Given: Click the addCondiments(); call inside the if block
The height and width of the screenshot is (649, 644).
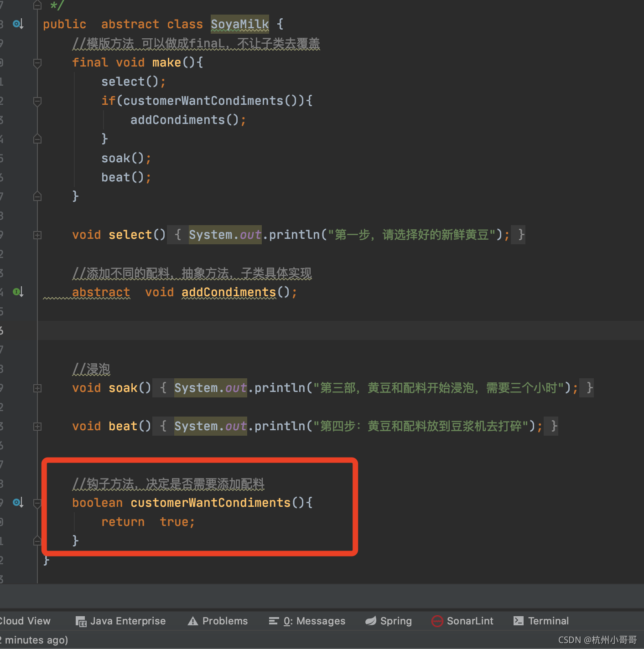Looking at the screenshot, I should (x=188, y=120).
